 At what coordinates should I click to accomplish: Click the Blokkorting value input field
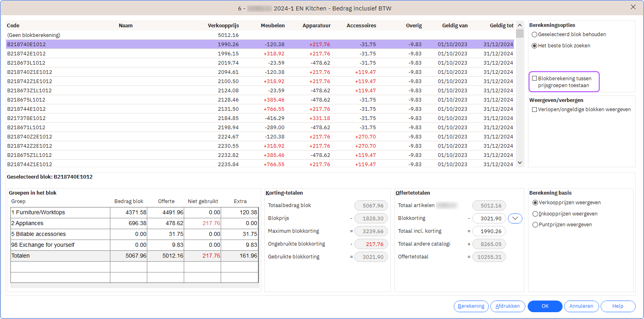click(x=489, y=218)
